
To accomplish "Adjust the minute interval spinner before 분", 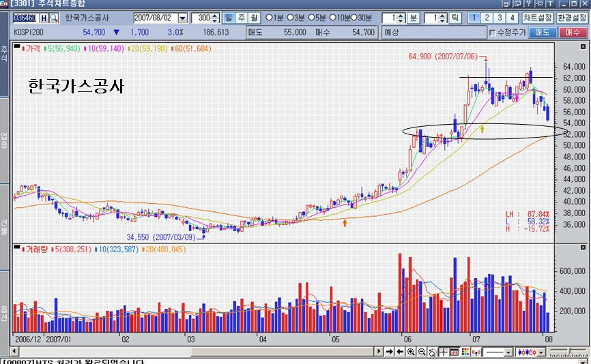I will (x=401, y=18).
